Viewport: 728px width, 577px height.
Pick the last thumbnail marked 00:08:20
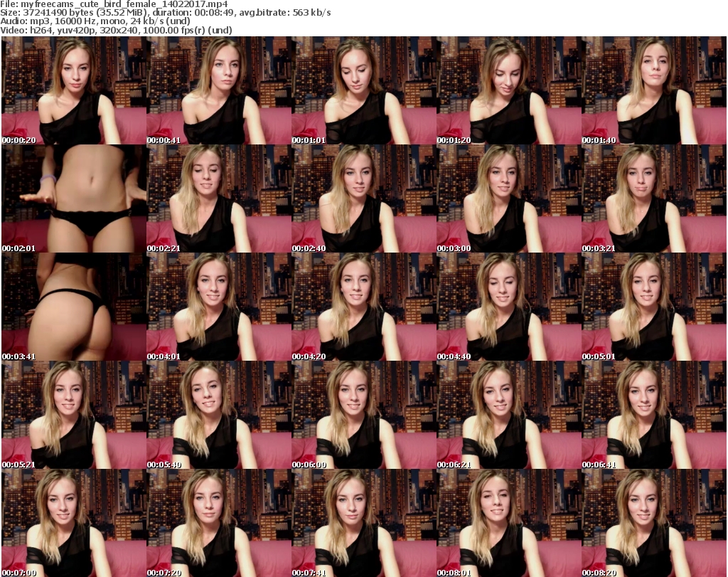pyautogui.click(x=654, y=523)
